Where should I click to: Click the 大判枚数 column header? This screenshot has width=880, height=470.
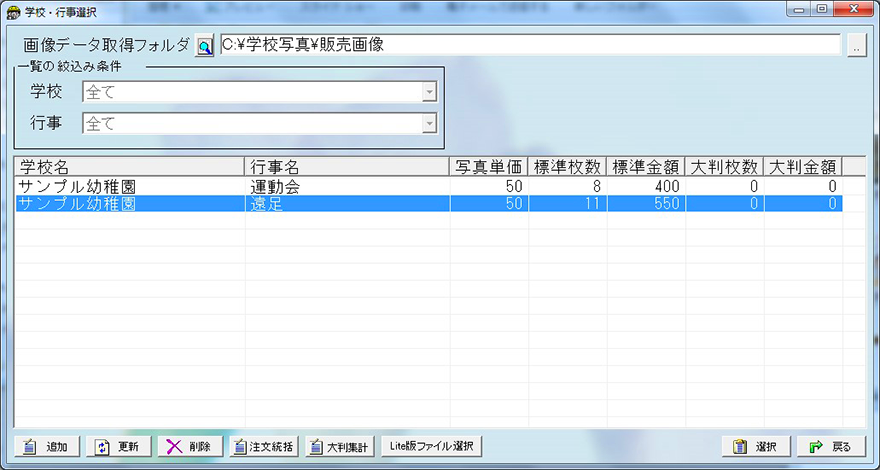pyautogui.click(x=725, y=166)
